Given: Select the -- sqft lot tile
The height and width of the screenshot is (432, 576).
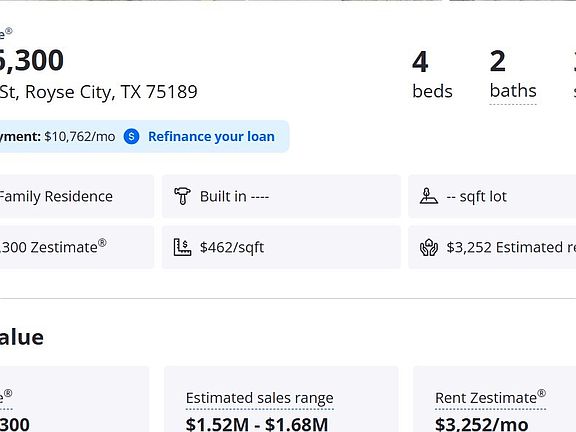Looking at the screenshot, I should tap(492, 196).
